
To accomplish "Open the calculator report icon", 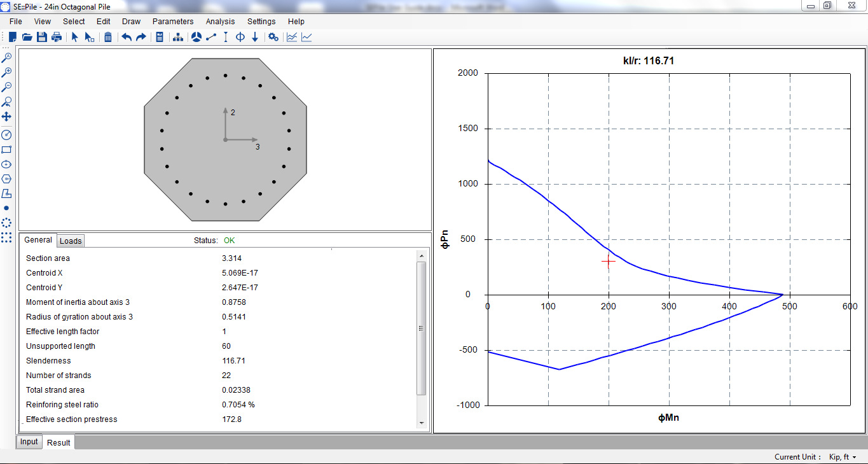I will click(160, 37).
